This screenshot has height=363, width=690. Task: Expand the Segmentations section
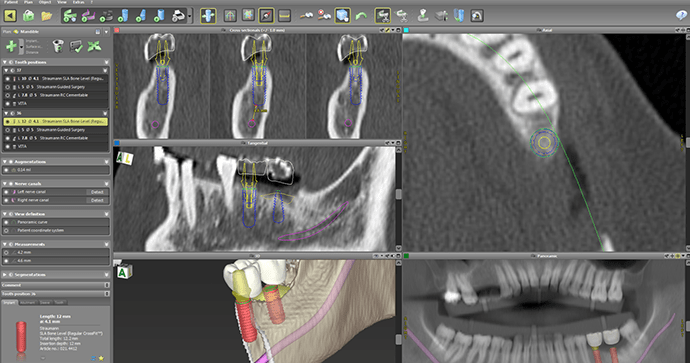(x=5, y=275)
